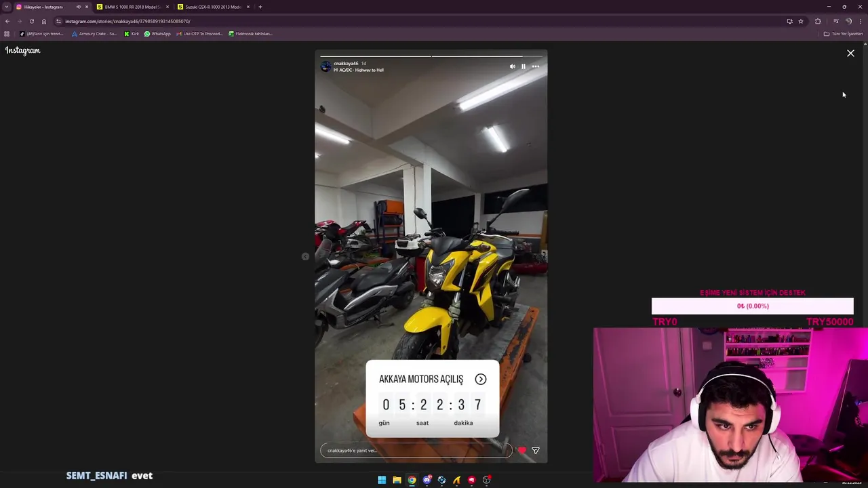Open the red round app in taskbar

click(x=471, y=480)
